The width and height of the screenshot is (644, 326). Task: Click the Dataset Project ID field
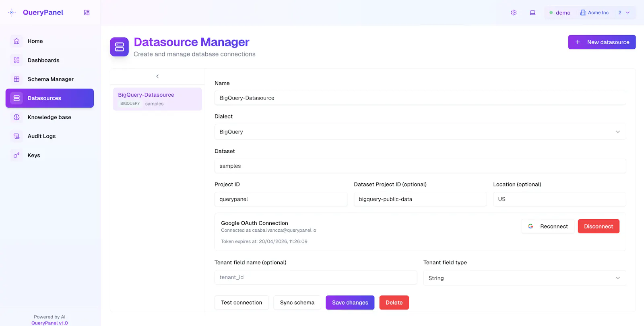(420, 199)
